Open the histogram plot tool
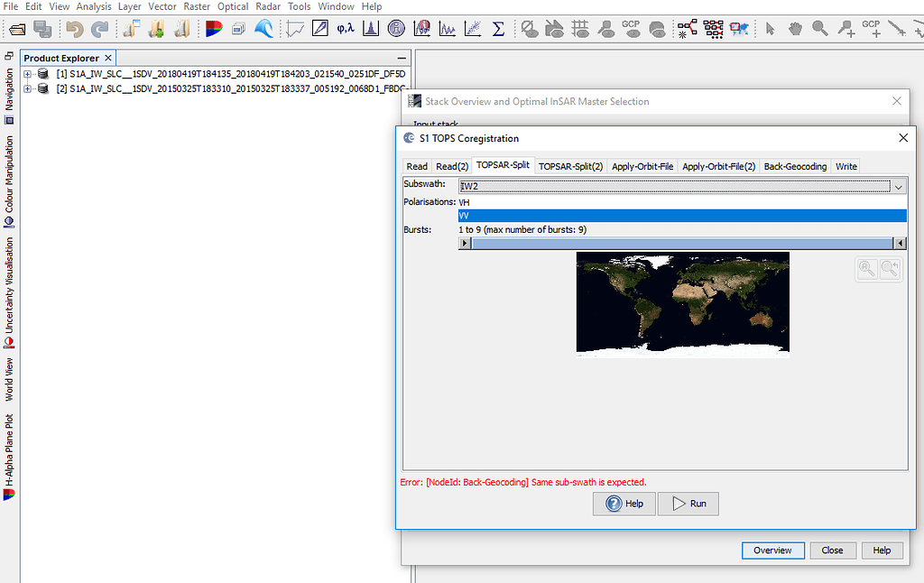Viewport: 924px width, 583px height. coord(369,28)
